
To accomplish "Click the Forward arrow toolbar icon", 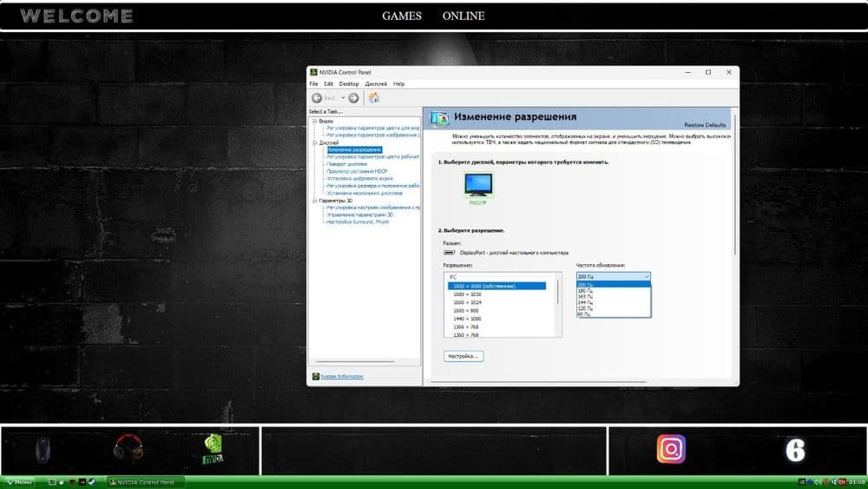I will pos(353,98).
